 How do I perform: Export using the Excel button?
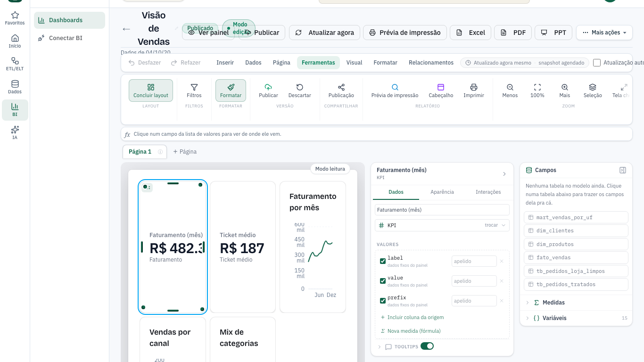click(471, 33)
